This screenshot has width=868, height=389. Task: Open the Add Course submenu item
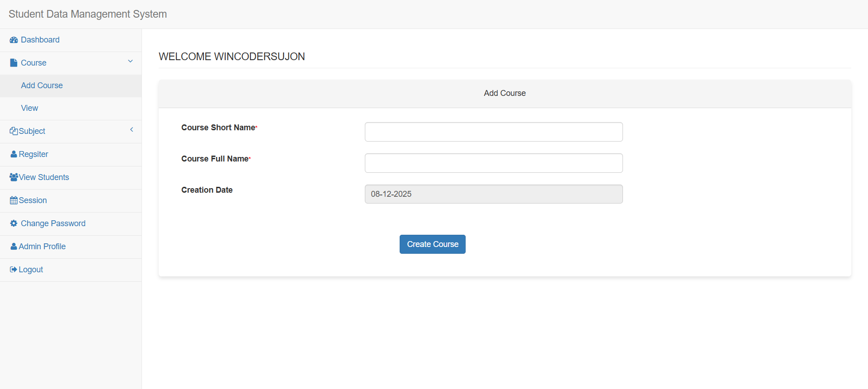point(42,85)
